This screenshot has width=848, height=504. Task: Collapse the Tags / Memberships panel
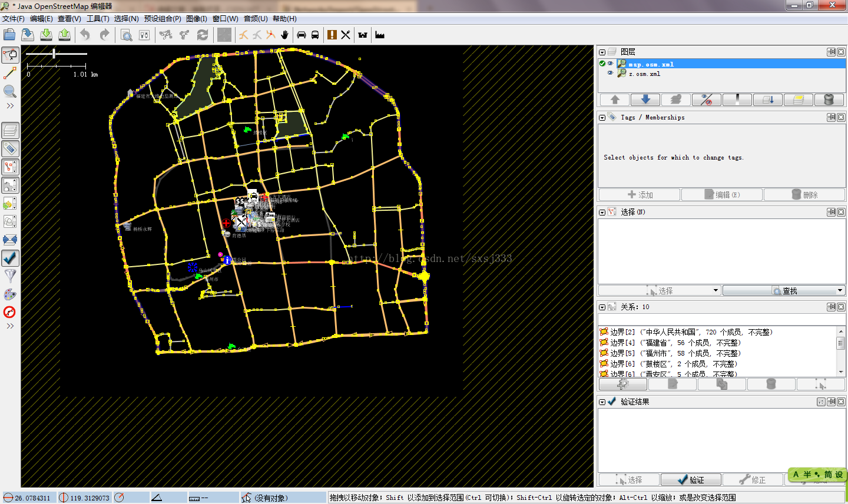click(602, 118)
